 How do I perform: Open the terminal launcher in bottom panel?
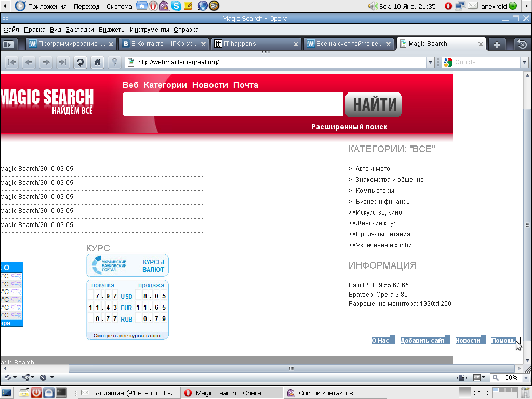[61, 393]
